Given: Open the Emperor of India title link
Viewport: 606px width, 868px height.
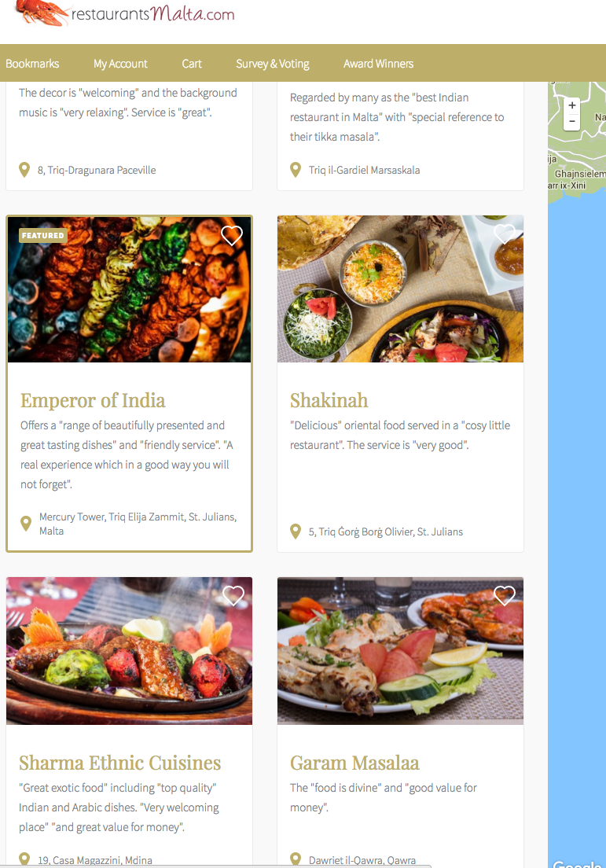Looking at the screenshot, I should pos(93,400).
